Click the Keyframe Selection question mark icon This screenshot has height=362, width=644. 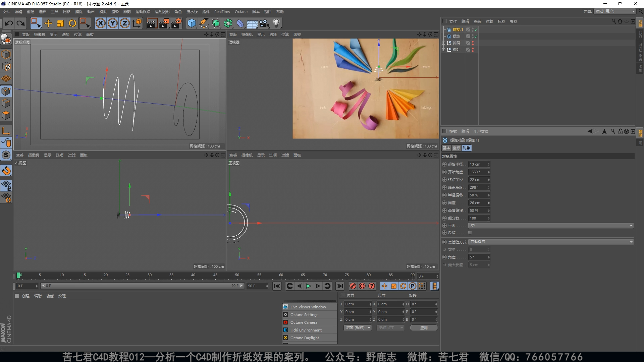tap(372, 286)
